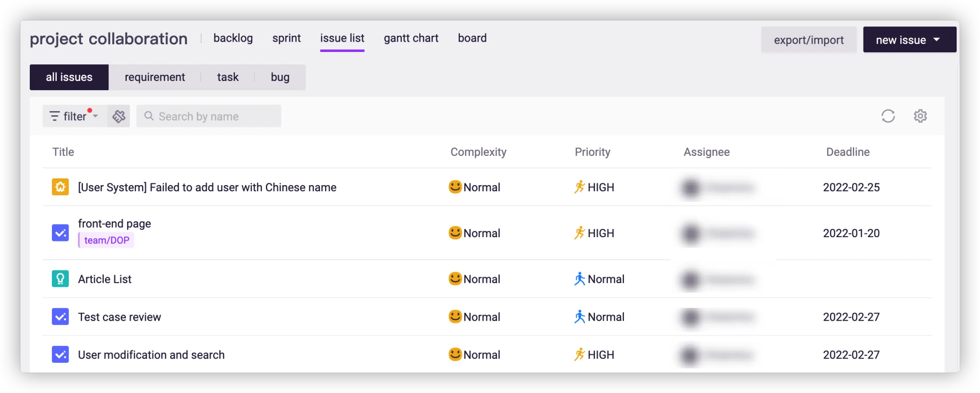Click the clear filter icon beside filter

click(119, 116)
